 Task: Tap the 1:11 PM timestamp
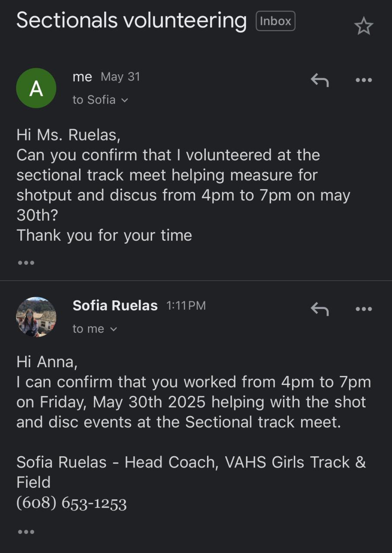tap(186, 306)
